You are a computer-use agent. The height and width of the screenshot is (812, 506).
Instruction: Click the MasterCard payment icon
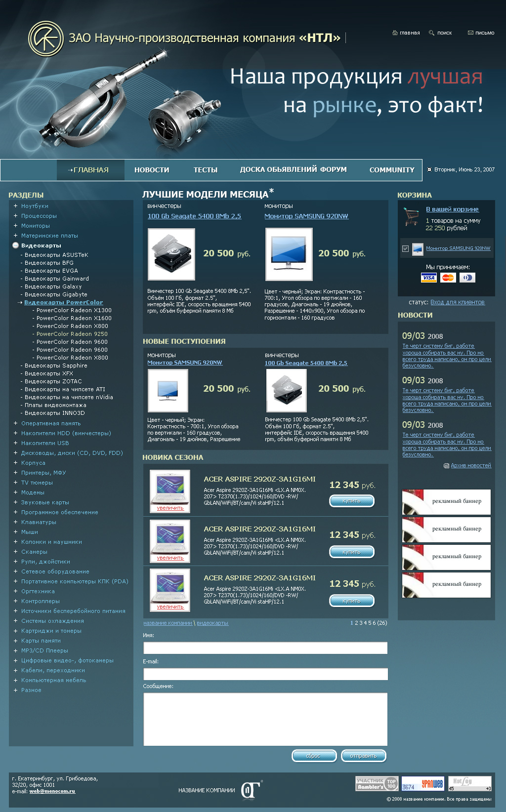(448, 278)
